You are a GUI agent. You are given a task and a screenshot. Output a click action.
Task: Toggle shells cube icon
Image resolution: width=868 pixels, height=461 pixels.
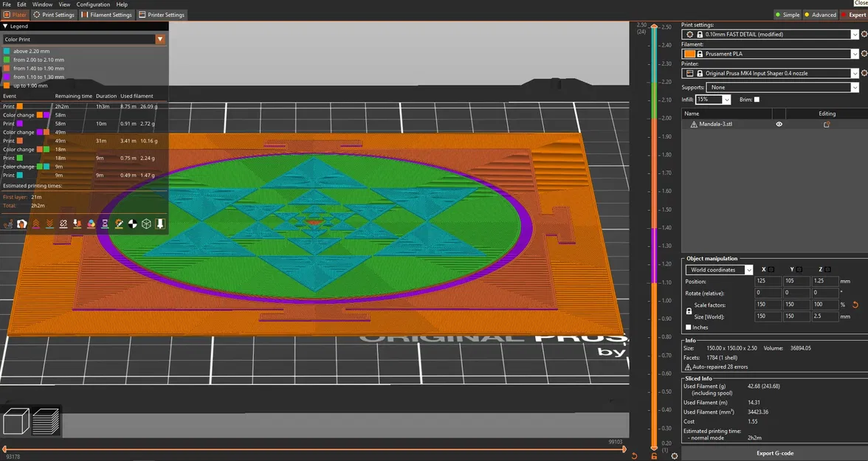(x=147, y=223)
